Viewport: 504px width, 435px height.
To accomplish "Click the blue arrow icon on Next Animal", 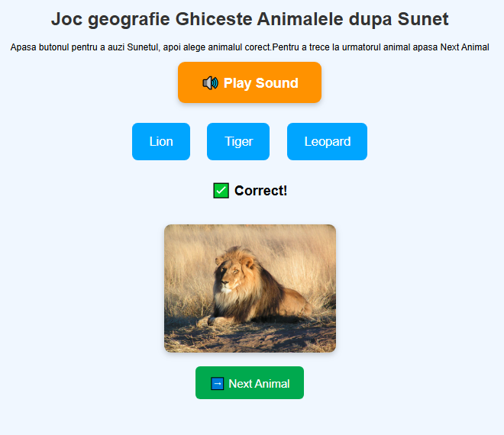I will coord(218,383).
